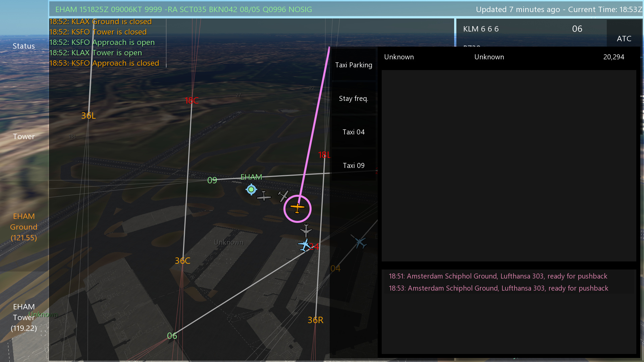Select the orange aircraft inside pink circle
Viewport: 644px width, 362px height.
297,208
